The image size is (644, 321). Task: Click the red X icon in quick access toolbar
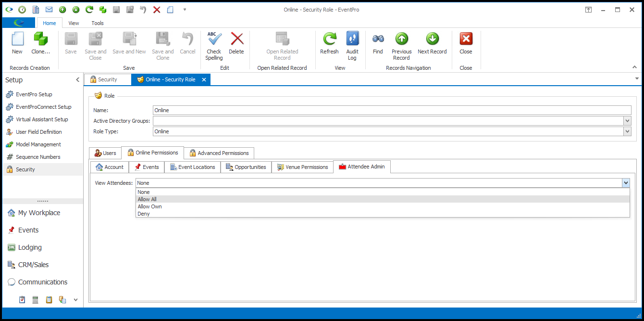pos(156,10)
